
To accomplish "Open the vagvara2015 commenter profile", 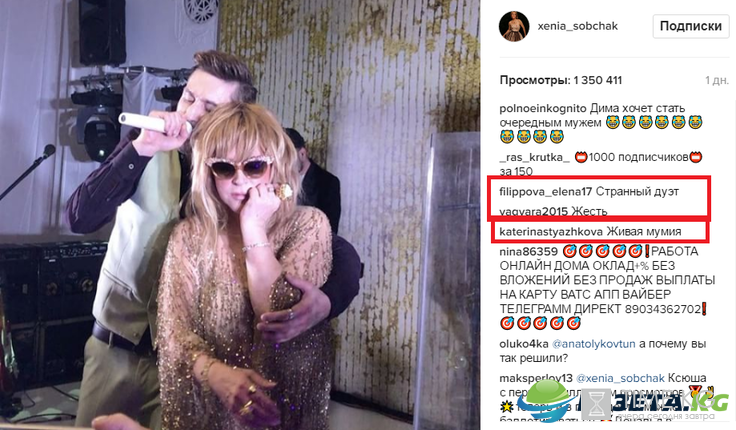I will coord(534,212).
